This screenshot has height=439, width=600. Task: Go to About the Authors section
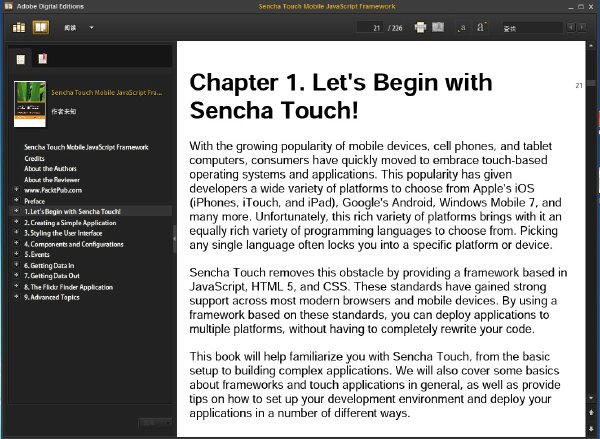coord(50,169)
